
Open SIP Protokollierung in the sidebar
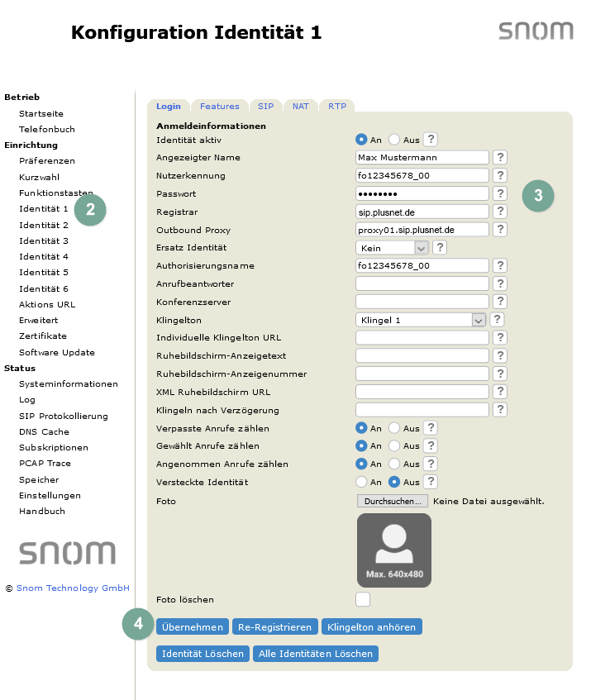tap(64, 416)
